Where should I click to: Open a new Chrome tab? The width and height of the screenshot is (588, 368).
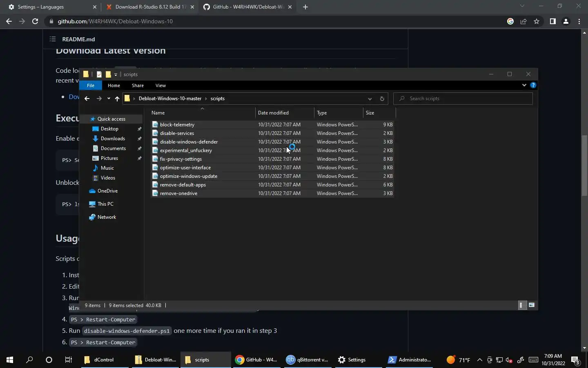point(305,7)
